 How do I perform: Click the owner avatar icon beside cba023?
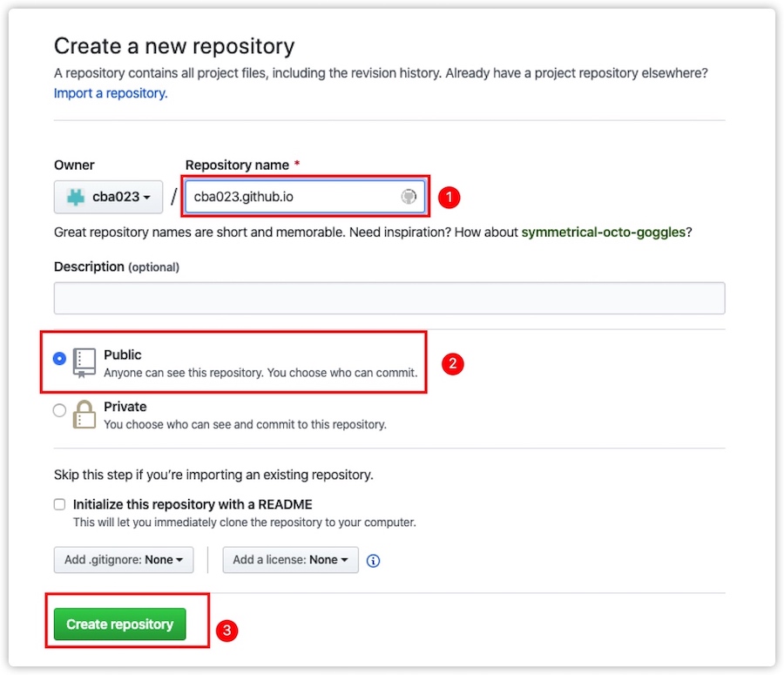[76, 197]
